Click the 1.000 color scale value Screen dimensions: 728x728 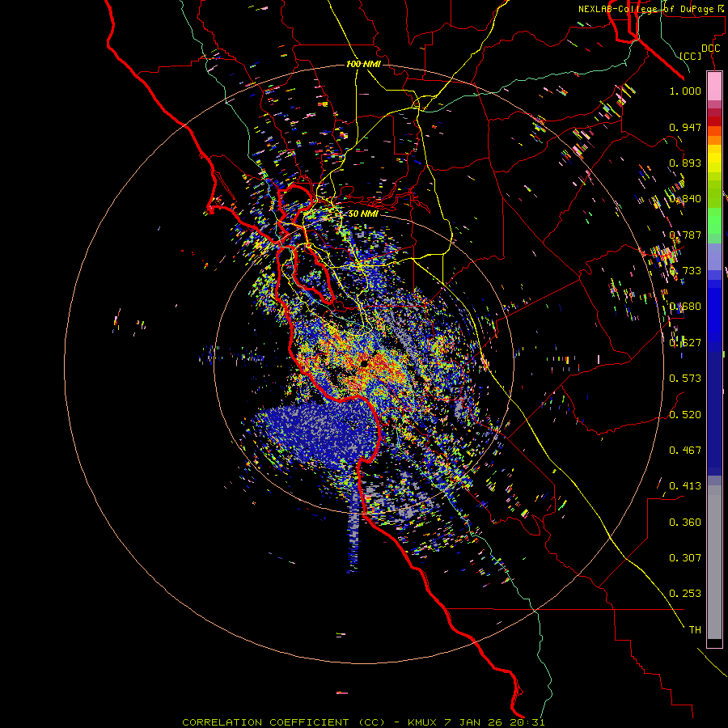pos(685,91)
